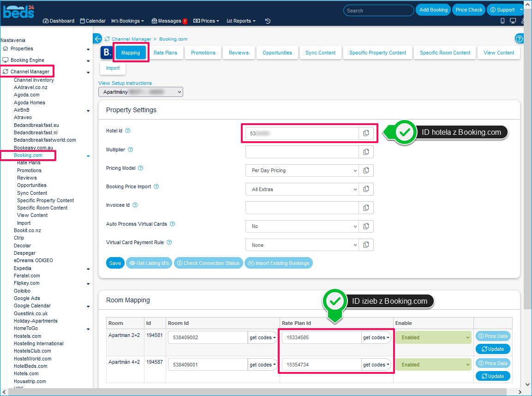Screen dimensions: 532x396
Task: Click the Save button
Action: 115,263
